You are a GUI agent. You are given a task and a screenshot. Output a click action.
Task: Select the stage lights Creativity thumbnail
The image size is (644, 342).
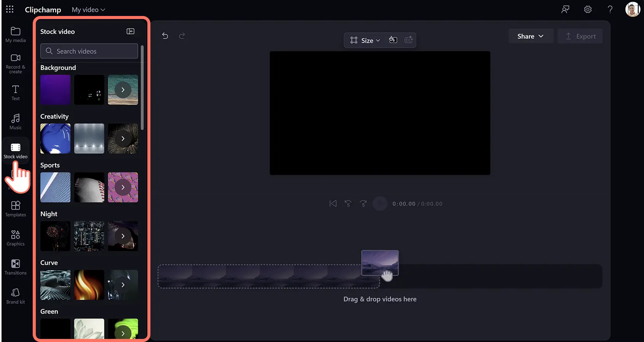(x=89, y=138)
